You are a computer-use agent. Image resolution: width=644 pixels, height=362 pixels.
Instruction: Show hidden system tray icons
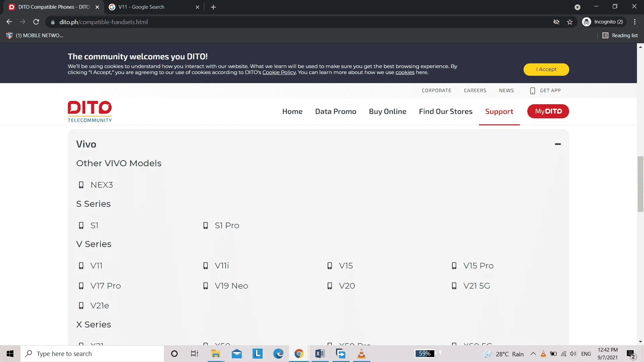click(533, 354)
